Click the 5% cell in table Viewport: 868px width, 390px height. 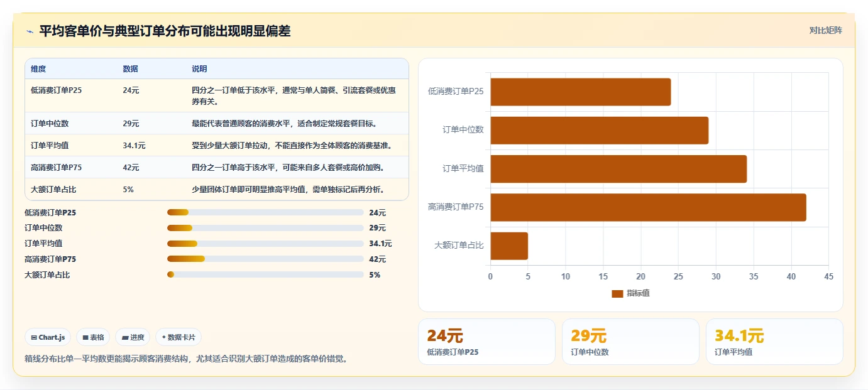128,190
